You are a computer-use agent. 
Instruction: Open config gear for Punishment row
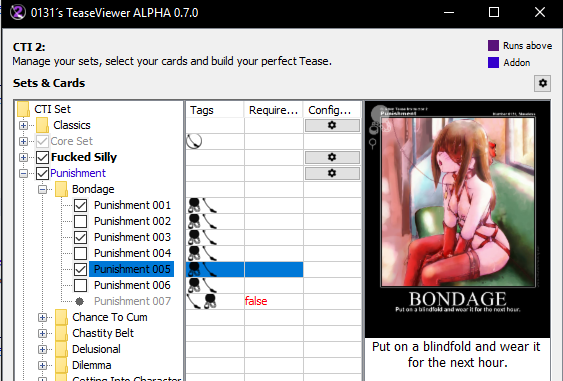[x=332, y=173]
